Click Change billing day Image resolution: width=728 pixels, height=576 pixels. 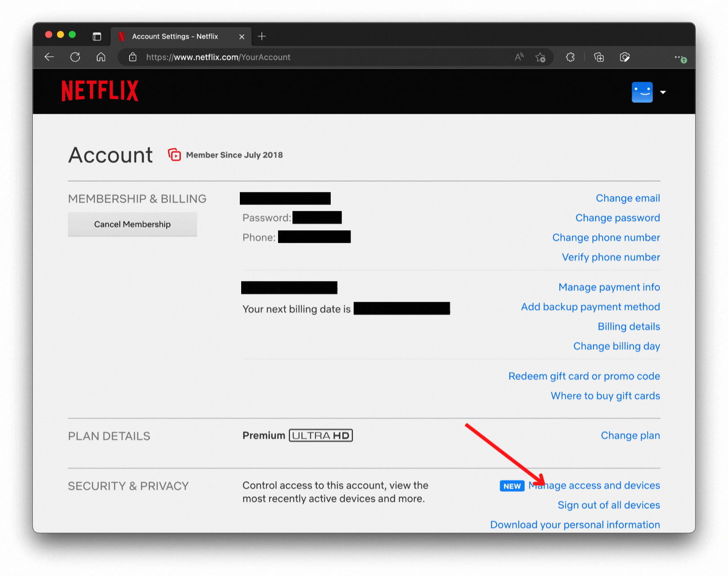coord(616,346)
